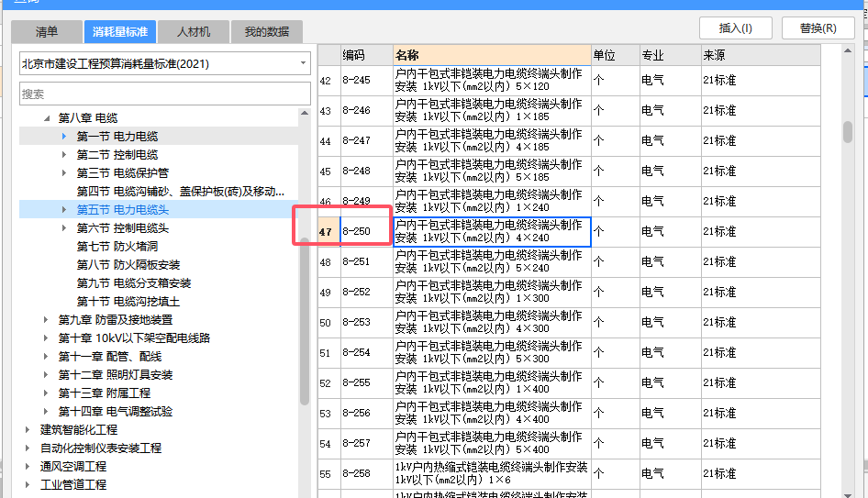Select code cell 8-245
Image resolution: width=868 pixels, height=498 pixels.
click(366, 80)
